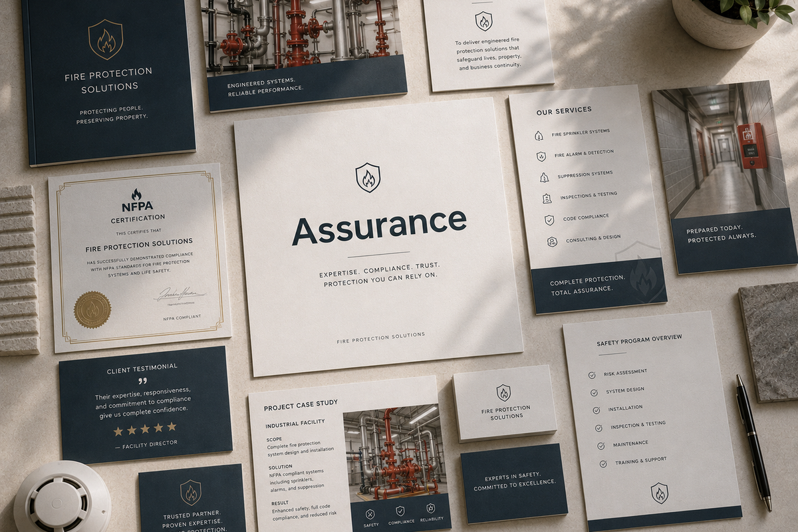Click the signature on the certificate
This screenshot has height=532, width=798.
coord(180,293)
